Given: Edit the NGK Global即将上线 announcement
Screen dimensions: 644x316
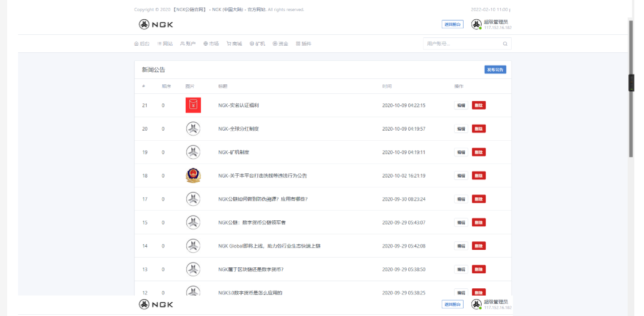Looking at the screenshot, I should click(461, 246).
